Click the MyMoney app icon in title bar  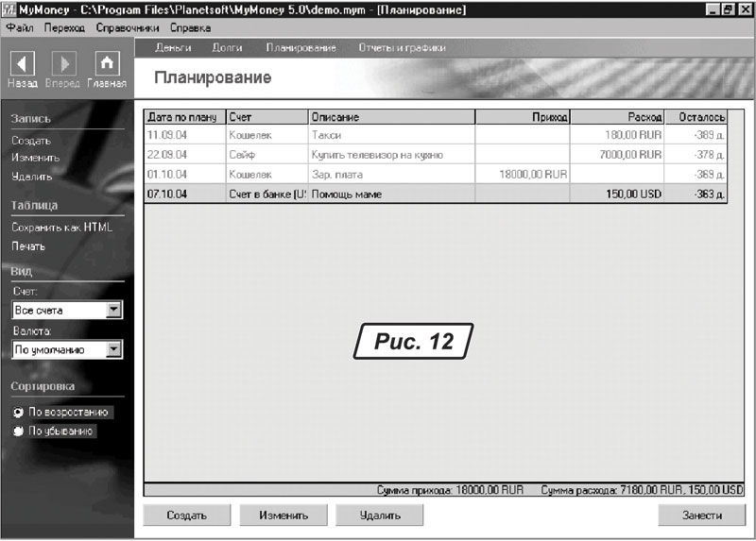9,8
